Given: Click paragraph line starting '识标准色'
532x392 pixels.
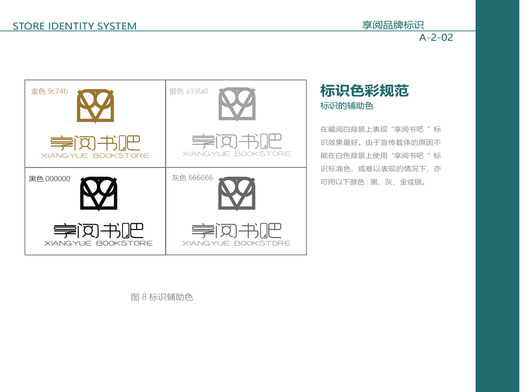Looking at the screenshot, I should pos(381,169).
